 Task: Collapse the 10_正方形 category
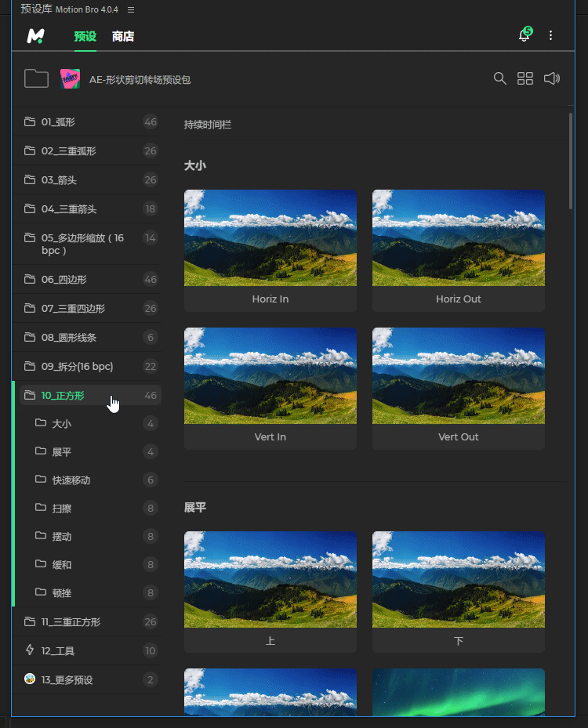pyautogui.click(x=90, y=395)
